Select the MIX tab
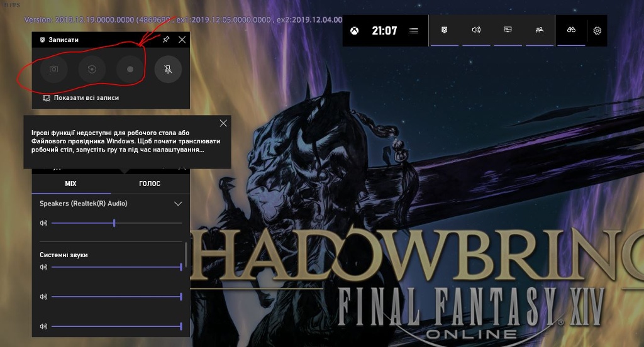Screen dimensions: 644x347 (70, 184)
